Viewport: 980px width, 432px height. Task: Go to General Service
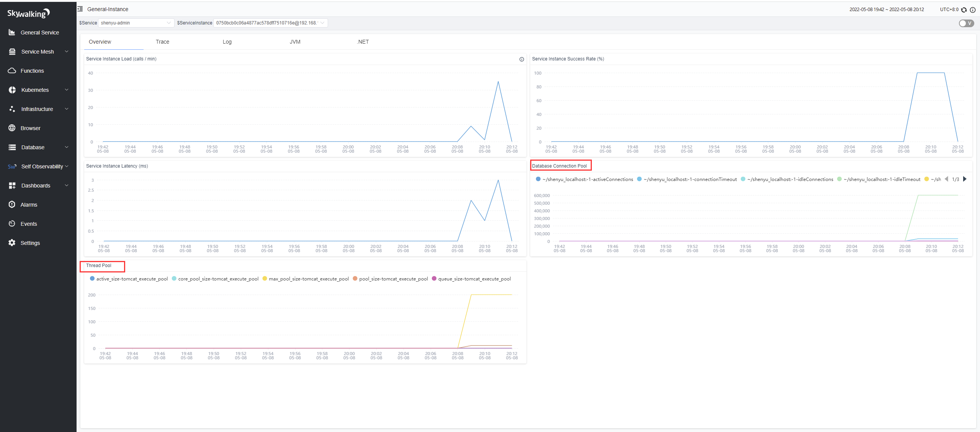click(x=39, y=33)
